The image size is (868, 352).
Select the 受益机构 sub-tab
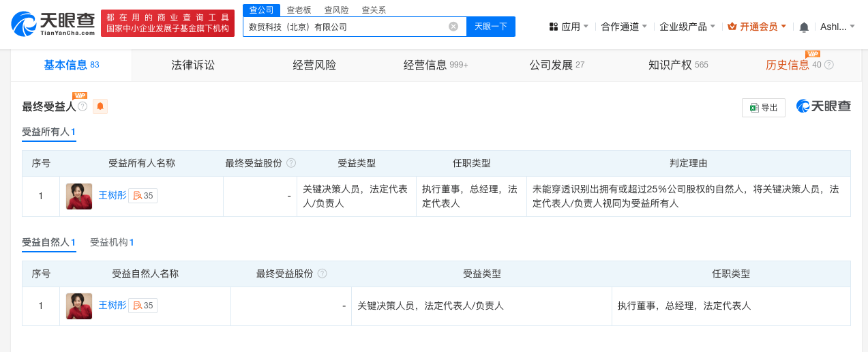[x=112, y=242]
